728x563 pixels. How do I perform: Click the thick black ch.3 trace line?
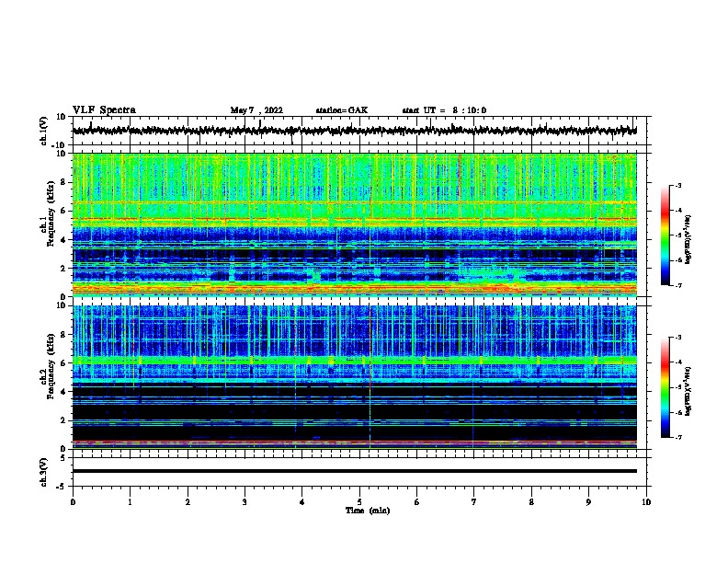tap(355, 471)
